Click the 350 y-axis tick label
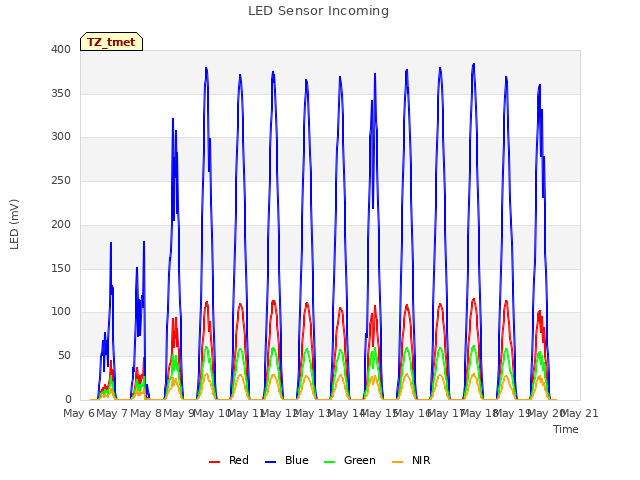 (61, 93)
